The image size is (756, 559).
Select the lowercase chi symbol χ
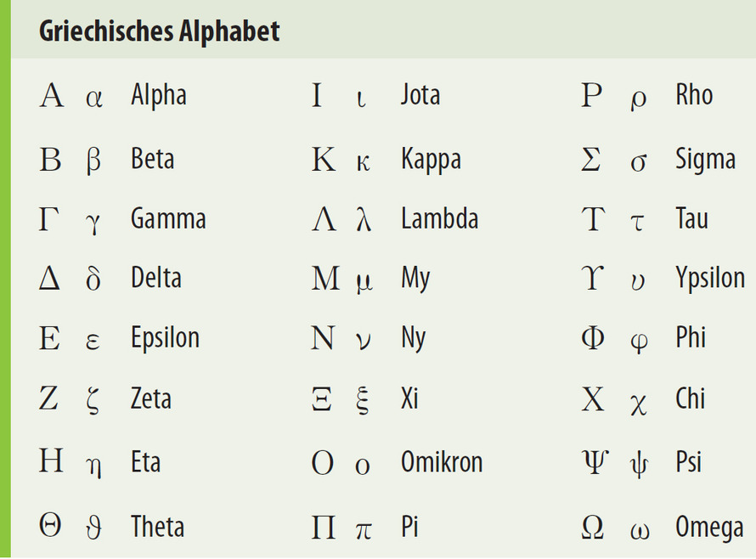(x=639, y=404)
